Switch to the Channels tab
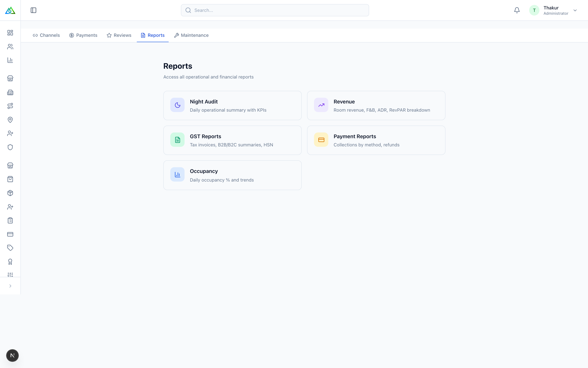 point(46,35)
